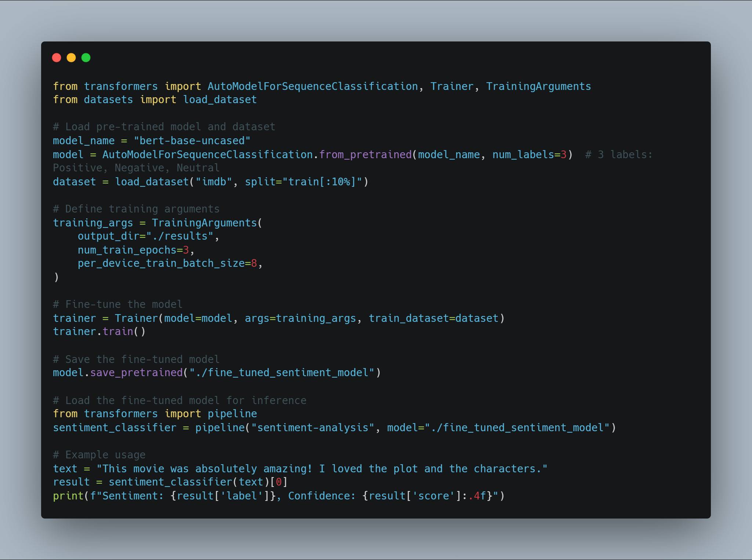
Task: Select the 'from_pretrained' method name
Action: pyautogui.click(x=365, y=155)
